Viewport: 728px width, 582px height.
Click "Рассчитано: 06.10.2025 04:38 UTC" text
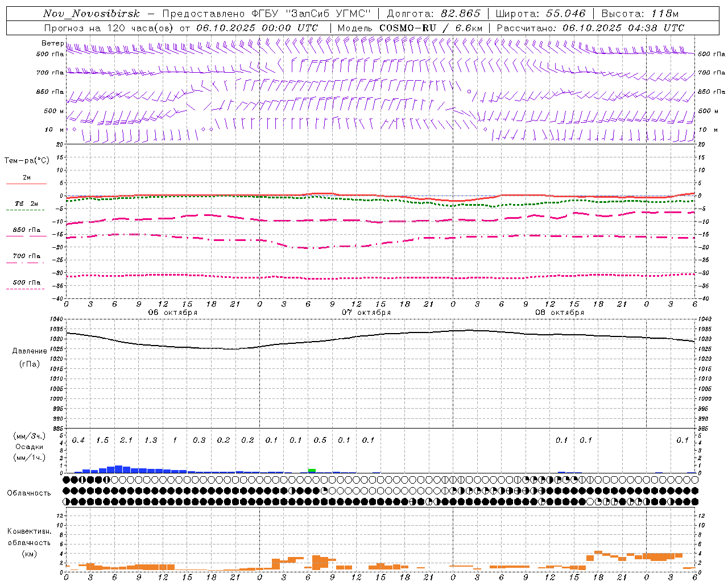[x=590, y=28]
